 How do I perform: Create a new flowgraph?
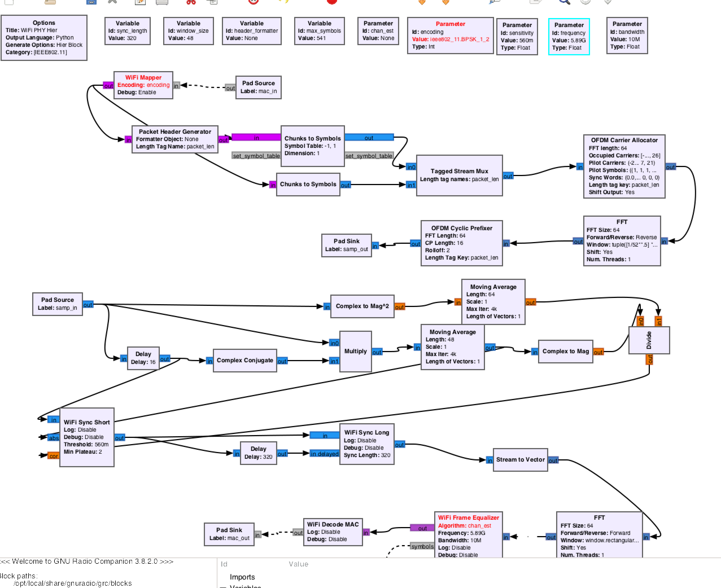pos(9,3)
